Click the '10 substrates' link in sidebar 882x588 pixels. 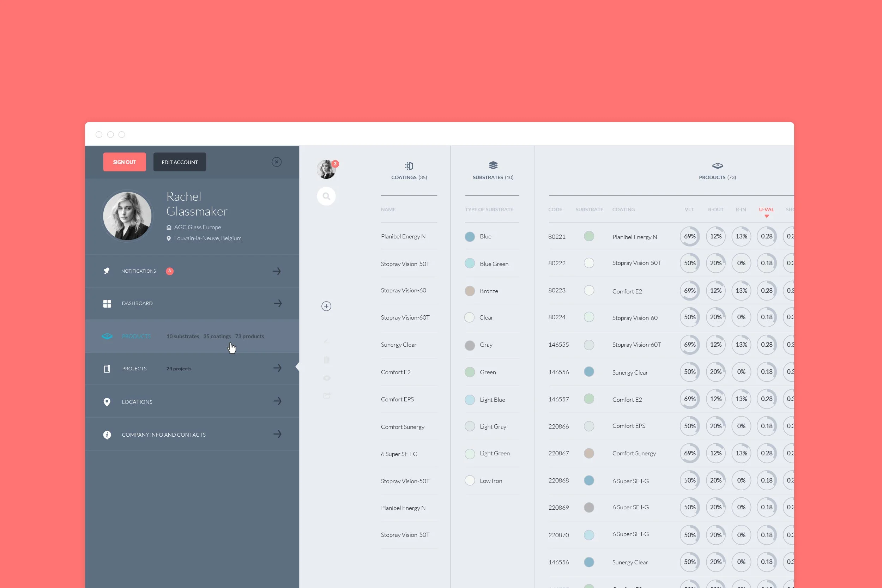pos(183,337)
